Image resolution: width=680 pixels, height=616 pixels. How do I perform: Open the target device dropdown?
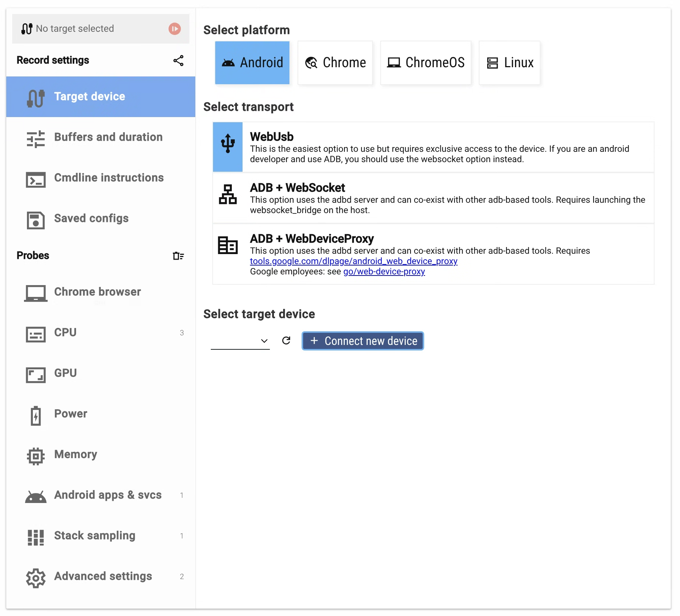pyautogui.click(x=240, y=340)
